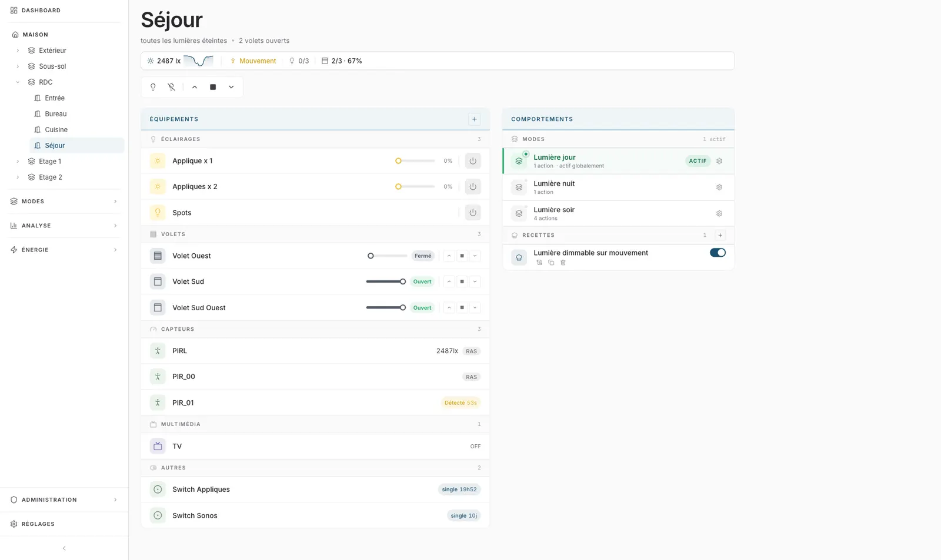This screenshot has width=941, height=560.
Task: Toggle power for Appliques x 2
Action: coord(473,187)
